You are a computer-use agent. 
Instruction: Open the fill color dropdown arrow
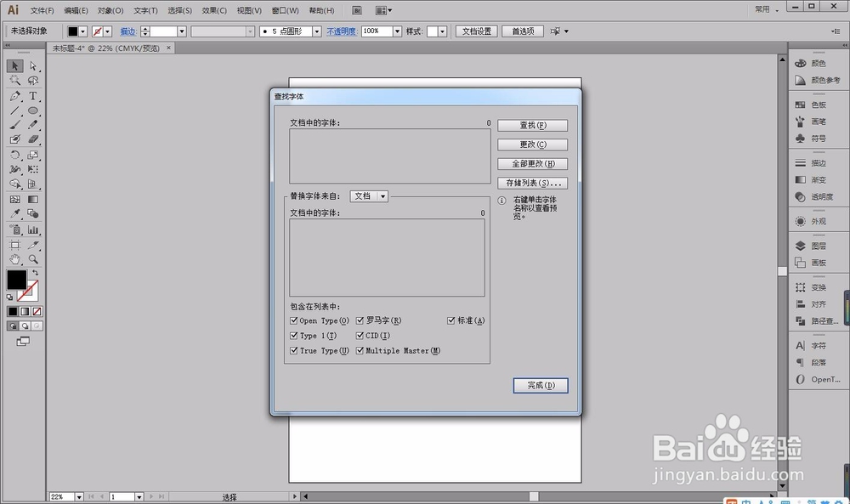pos(83,31)
